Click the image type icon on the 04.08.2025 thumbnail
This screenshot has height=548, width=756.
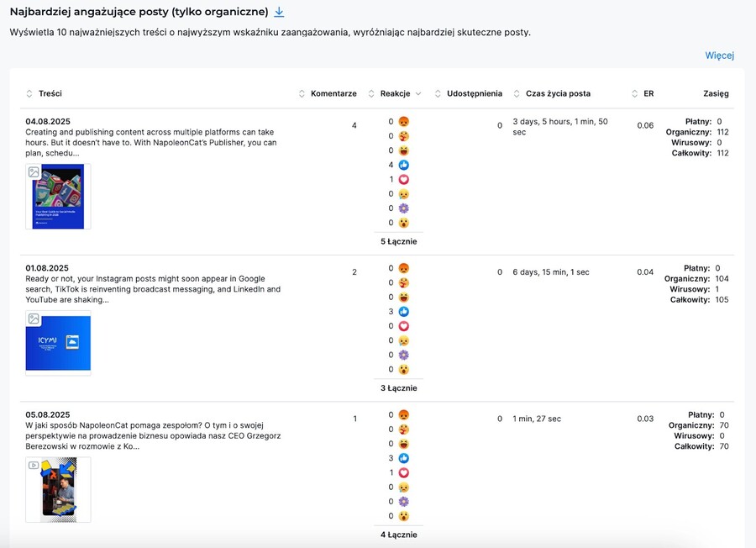[x=34, y=171]
